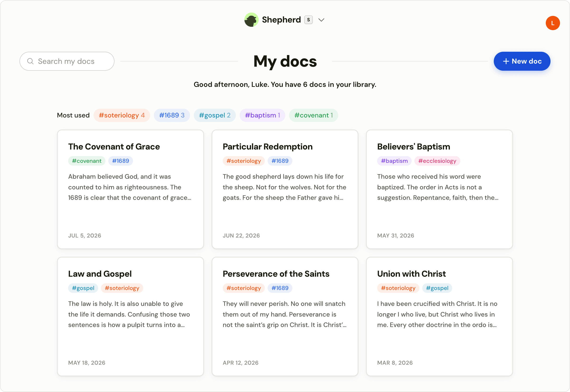
Task: Click #1689 tag on Covenant of Grace card
Action: [120, 161]
